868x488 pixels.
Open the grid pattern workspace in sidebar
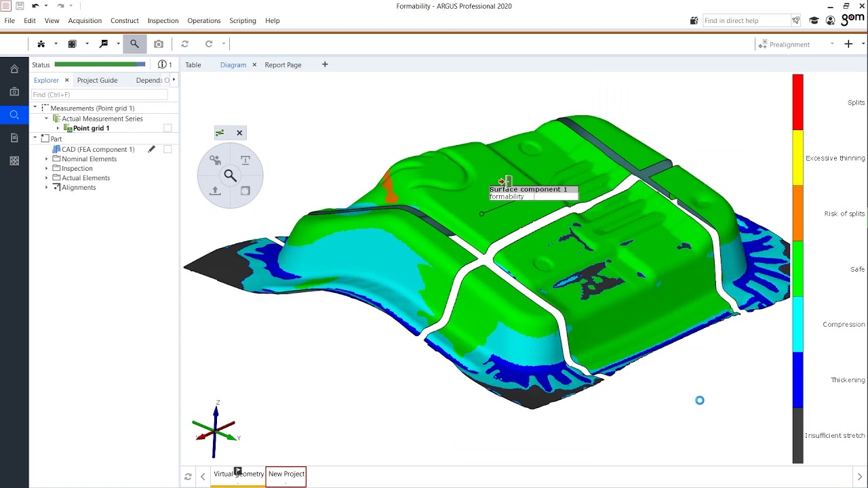click(x=14, y=161)
